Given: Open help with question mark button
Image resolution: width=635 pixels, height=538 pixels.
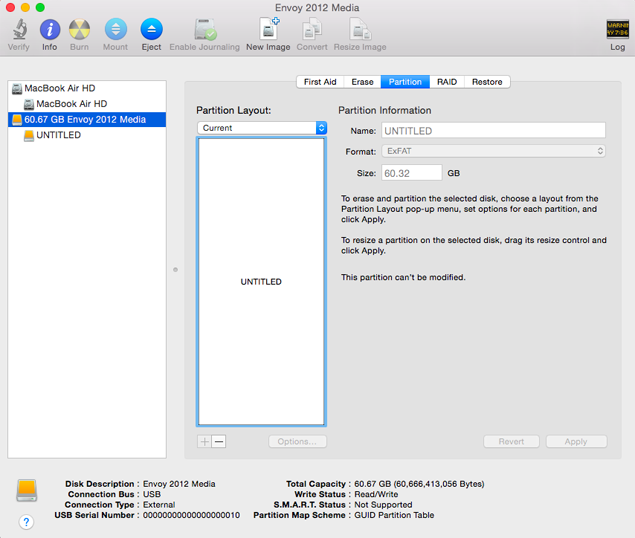Looking at the screenshot, I should pos(26,522).
